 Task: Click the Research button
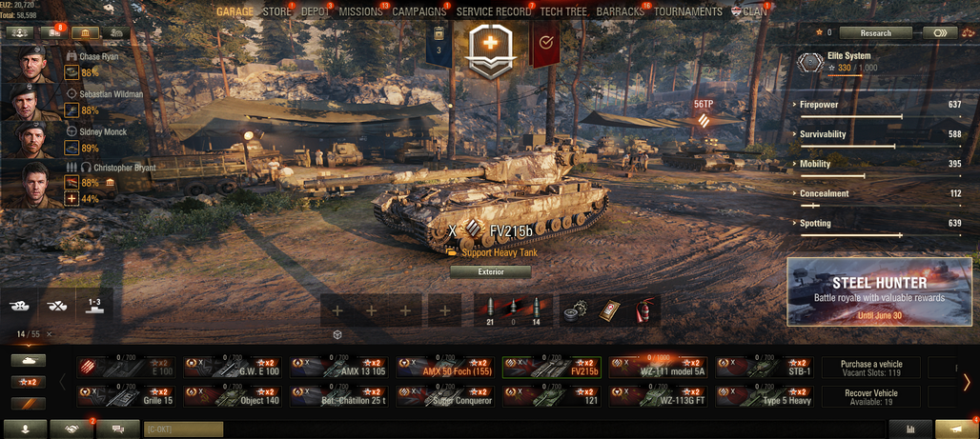(876, 33)
